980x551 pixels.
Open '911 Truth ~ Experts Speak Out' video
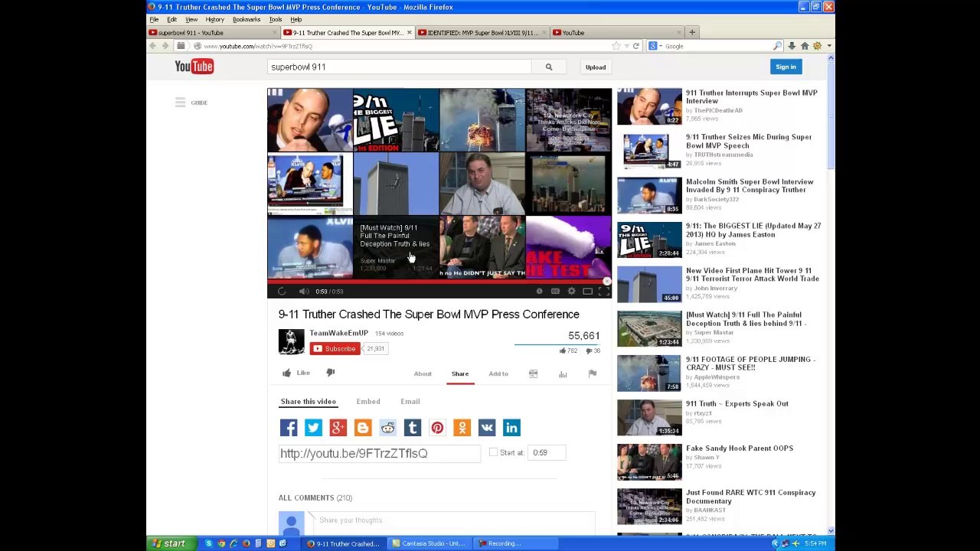tap(737, 403)
